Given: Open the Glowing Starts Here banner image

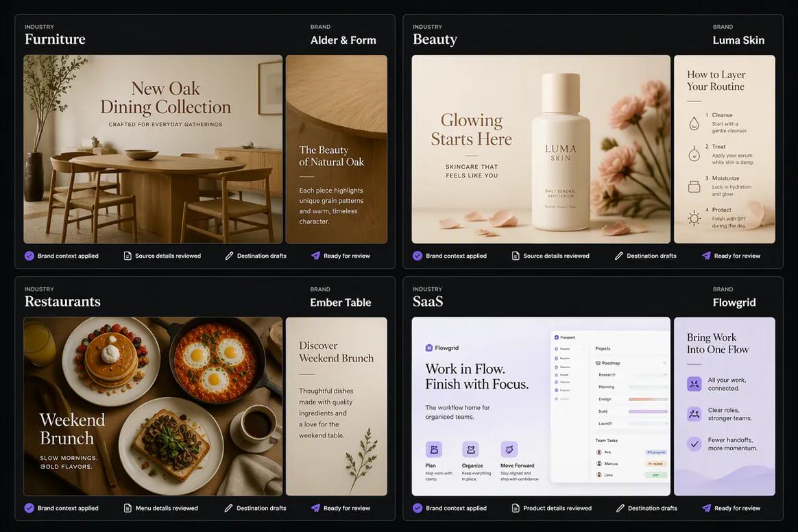Looking at the screenshot, I should (541, 149).
